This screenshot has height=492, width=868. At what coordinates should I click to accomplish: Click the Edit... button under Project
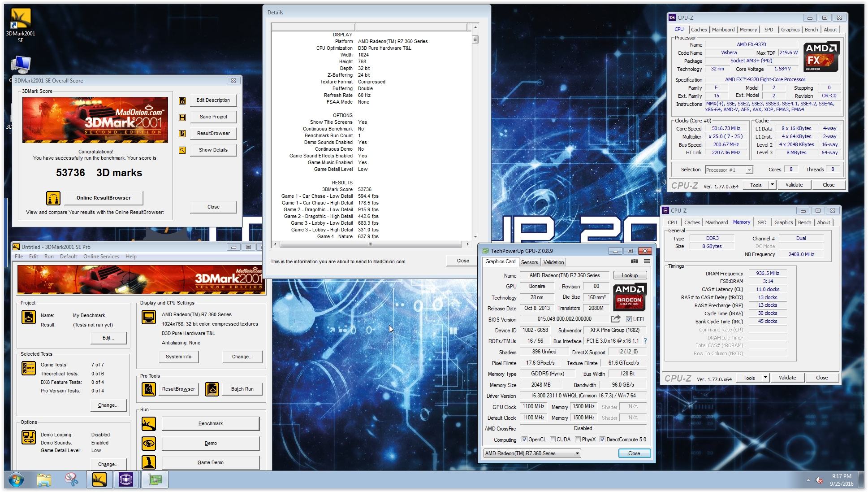pyautogui.click(x=108, y=338)
